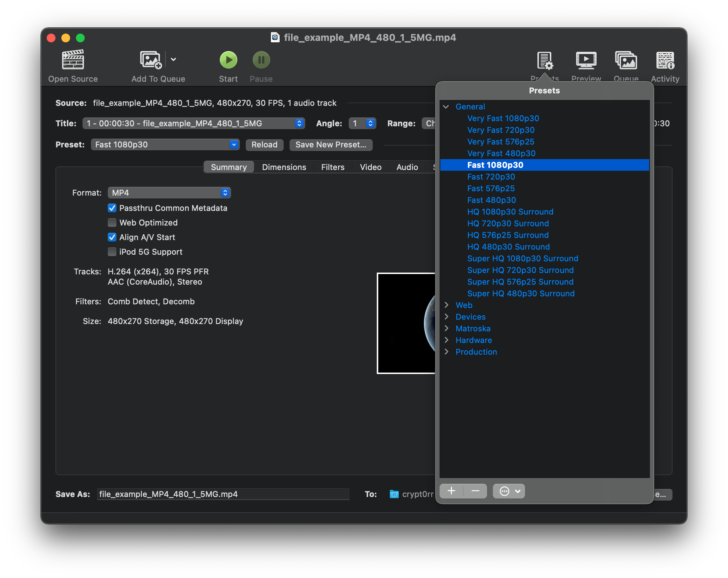
Task: Select the Super HQ 576p25 Surround preset
Action: click(x=520, y=282)
